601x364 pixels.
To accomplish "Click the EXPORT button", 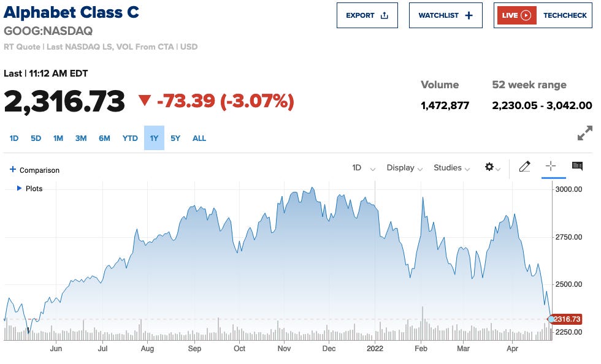I will click(x=367, y=15).
